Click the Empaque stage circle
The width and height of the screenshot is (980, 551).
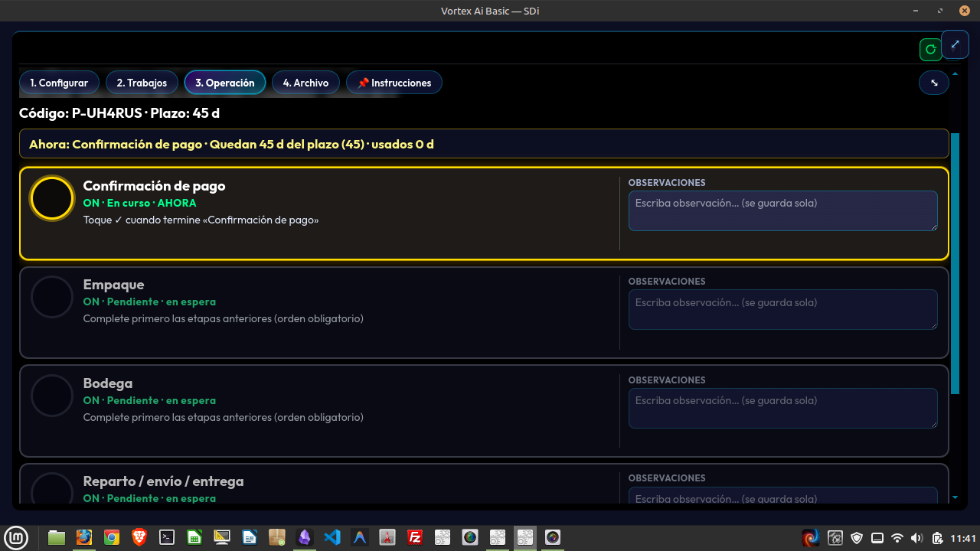click(52, 297)
